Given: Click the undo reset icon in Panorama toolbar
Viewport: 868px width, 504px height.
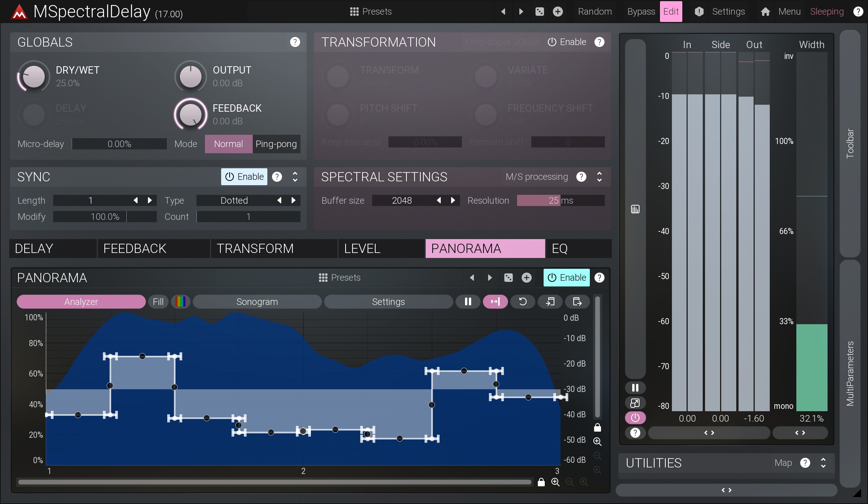Looking at the screenshot, I should (x=522, y=301).
